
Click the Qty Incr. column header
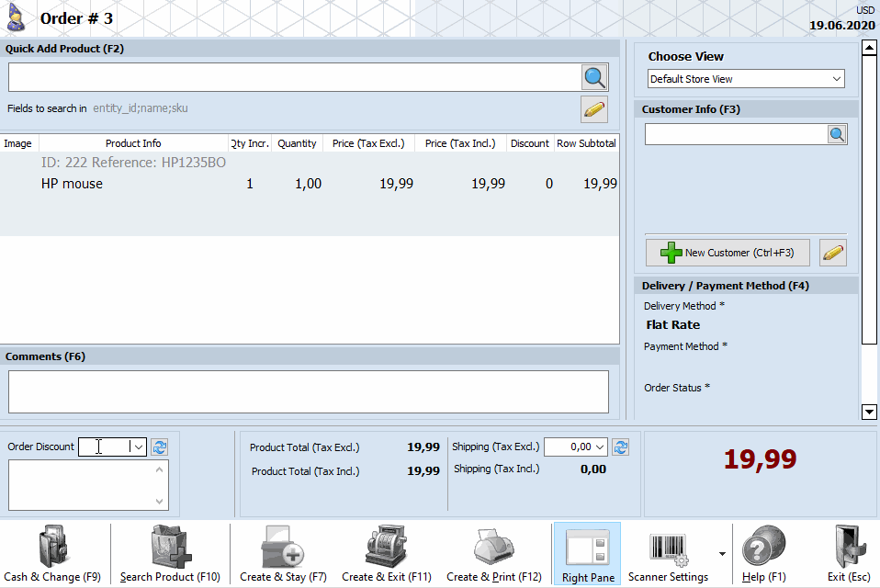(x=250, y=143)
